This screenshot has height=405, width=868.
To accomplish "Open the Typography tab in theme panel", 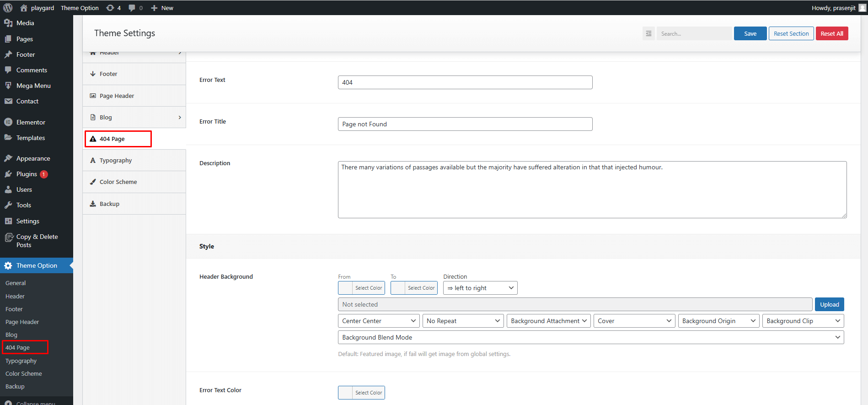I will coord(134,160).
